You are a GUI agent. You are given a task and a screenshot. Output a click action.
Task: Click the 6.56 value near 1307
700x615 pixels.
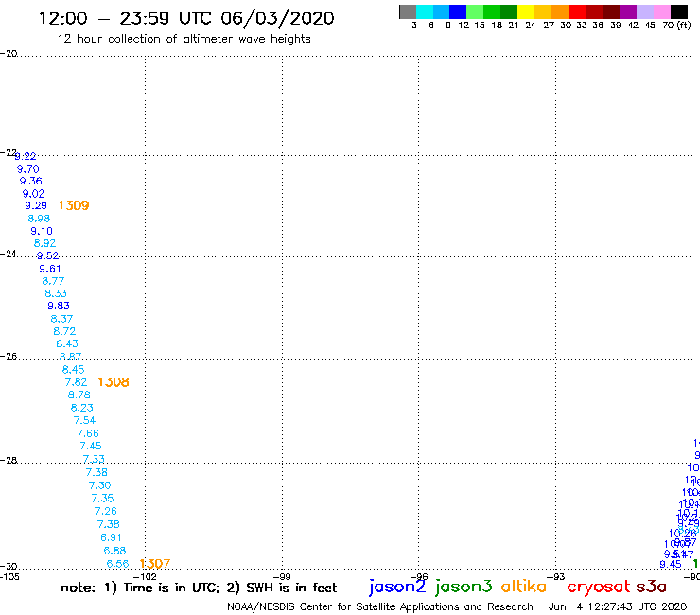pos(118,564)
